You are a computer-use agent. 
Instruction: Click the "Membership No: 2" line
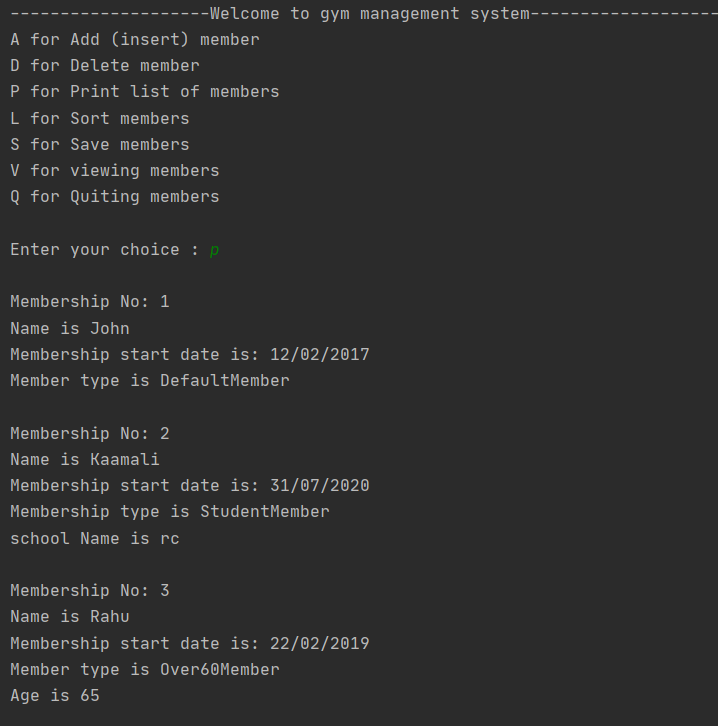coord(90,434)
